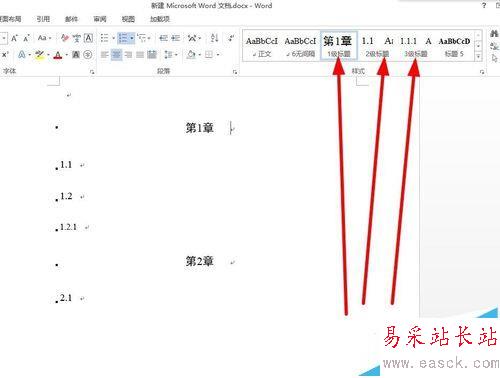Click the Borders grid icon

(x=209, y=54)
